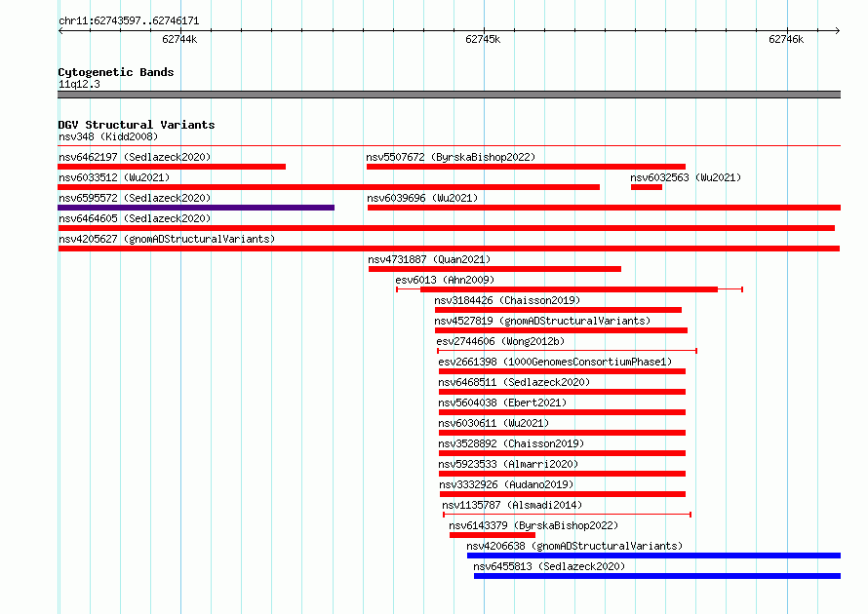
Task: Click the grey 11q12.3 cytogenetic band bar
Action: click(449, 95)
